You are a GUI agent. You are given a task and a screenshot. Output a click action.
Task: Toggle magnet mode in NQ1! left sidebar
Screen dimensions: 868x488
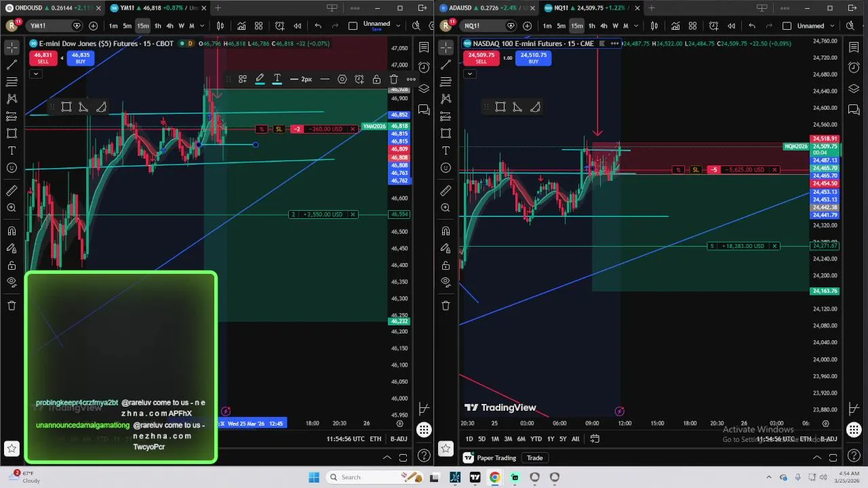[446, 231]
